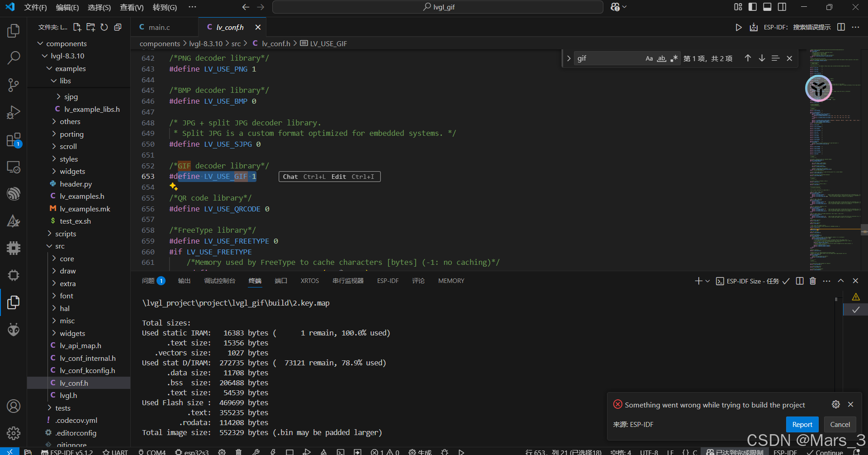Open the Remote Explorer view
The width and height of the screenshot is (868, 455).
[14, 167]
